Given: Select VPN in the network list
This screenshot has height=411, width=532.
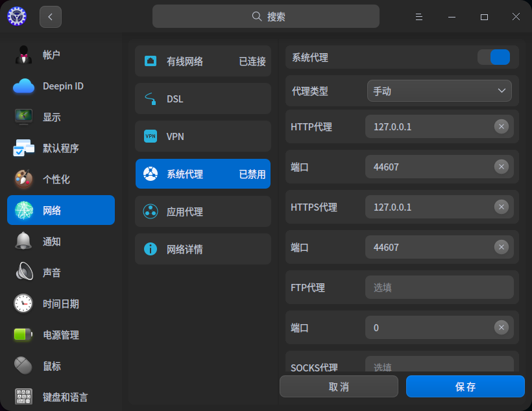Looking at the screenshot, I should tap(203, 136).
